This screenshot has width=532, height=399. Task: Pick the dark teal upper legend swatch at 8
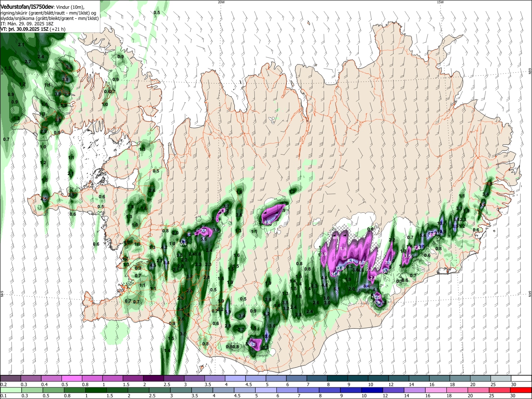(x=337, y=378)
